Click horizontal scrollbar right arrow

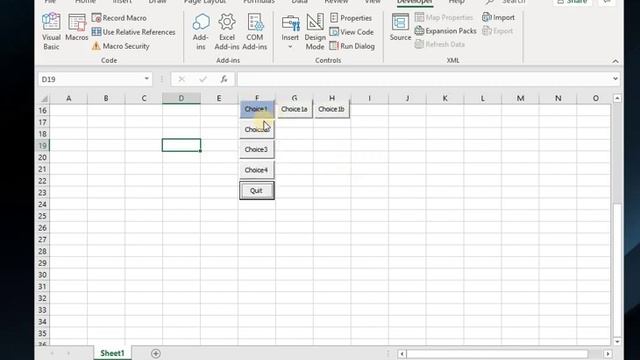pos(608,353)
